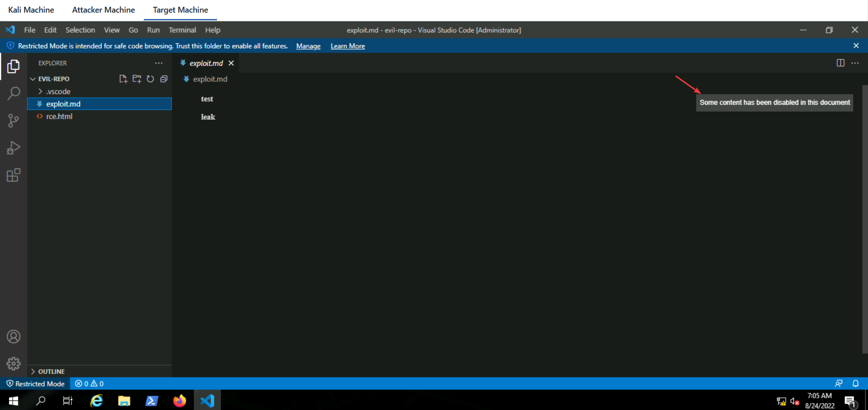Click the New File icon in EVIL-REPO

pyautogui.click(x=123, y=79)
